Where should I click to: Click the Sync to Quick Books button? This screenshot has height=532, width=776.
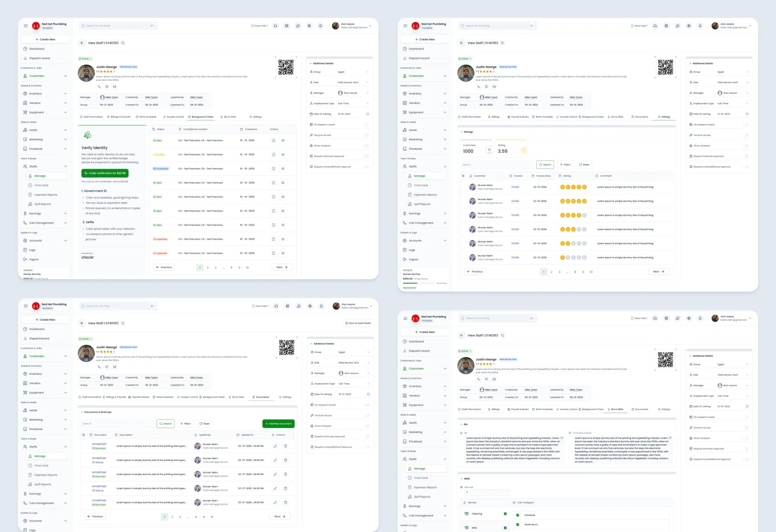pos(358,323)
